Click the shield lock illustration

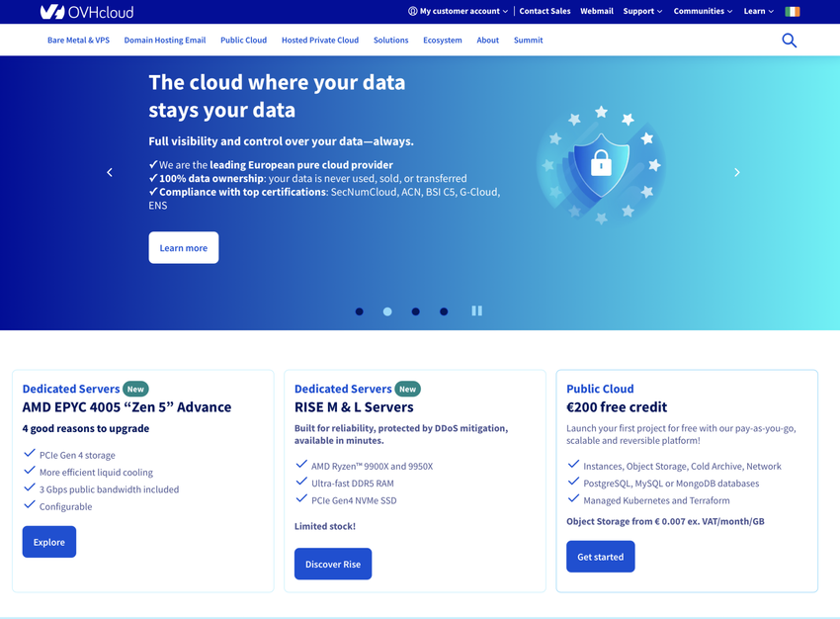[x=601, y=163]
